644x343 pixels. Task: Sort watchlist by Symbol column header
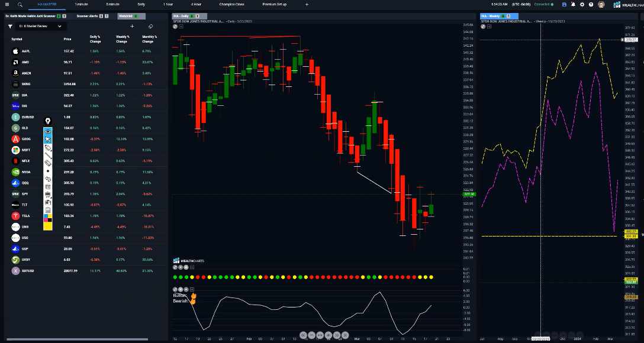pyautogui.click(x=17, y=39)
